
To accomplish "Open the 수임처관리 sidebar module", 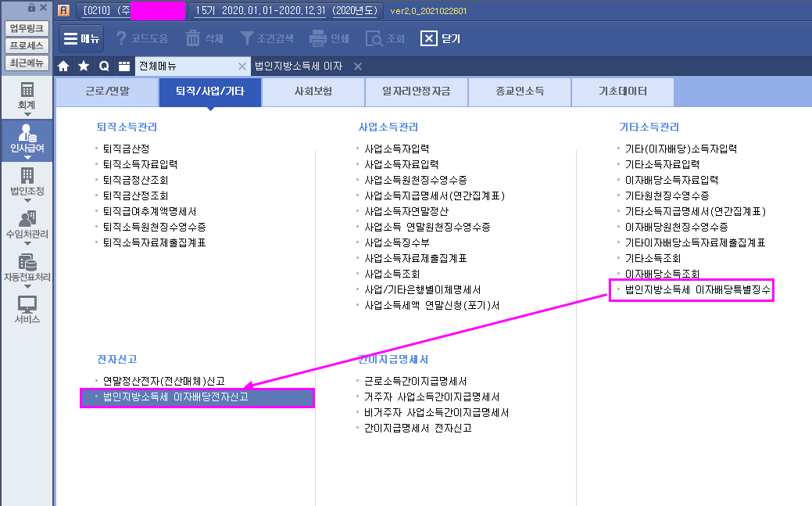I will click(x=27, y=225).
